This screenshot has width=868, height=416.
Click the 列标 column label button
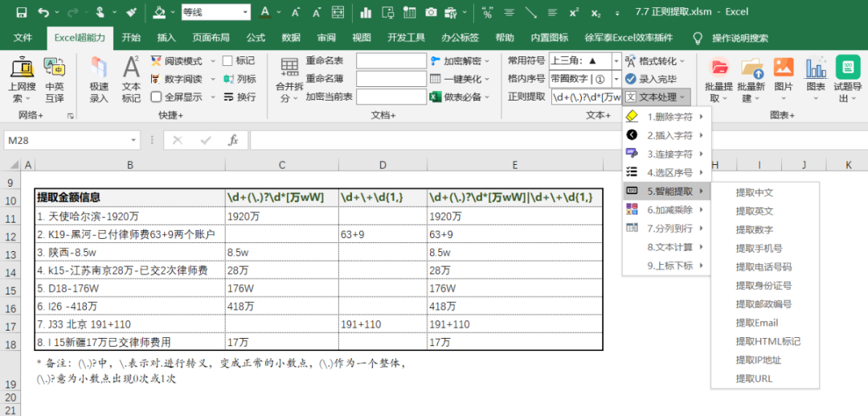point(240,79)
